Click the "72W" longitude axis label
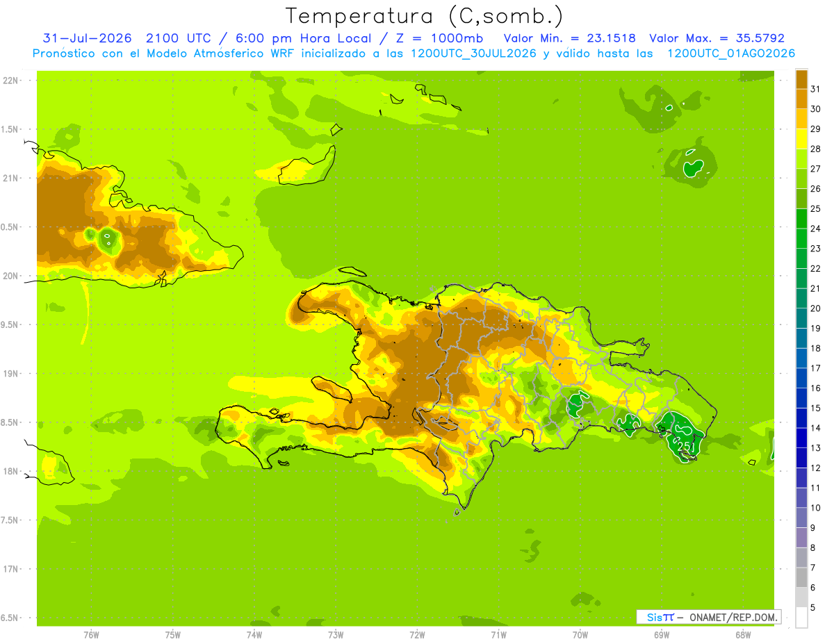 417,634
